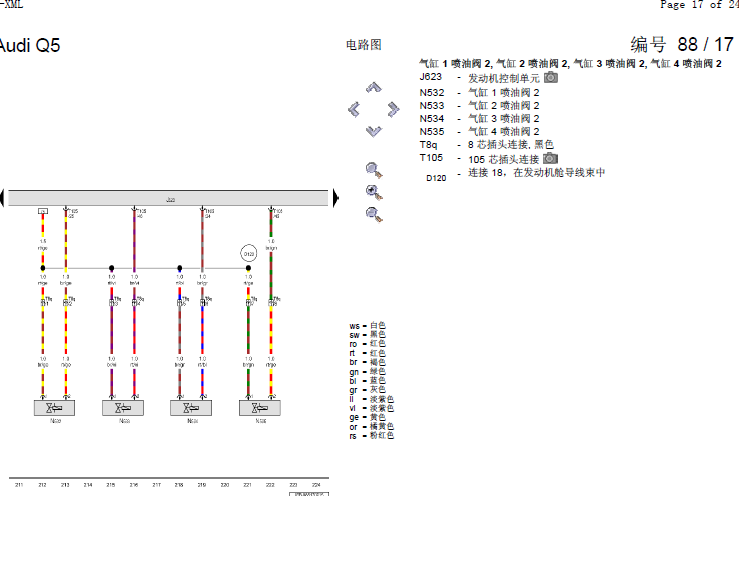This screenshot has height=578, width=739.
Task: Click the text 8 芯插头连接, 黑色
Action: coord(510,145)
